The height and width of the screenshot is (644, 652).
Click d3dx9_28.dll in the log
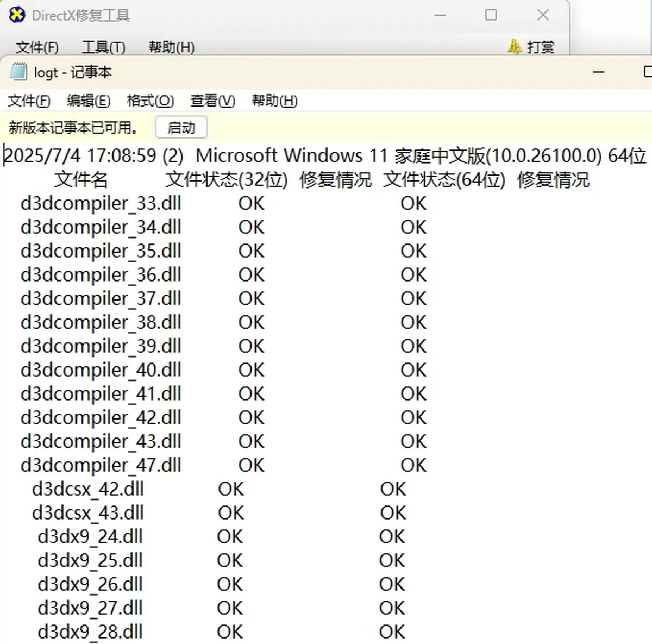pos(90,632)
